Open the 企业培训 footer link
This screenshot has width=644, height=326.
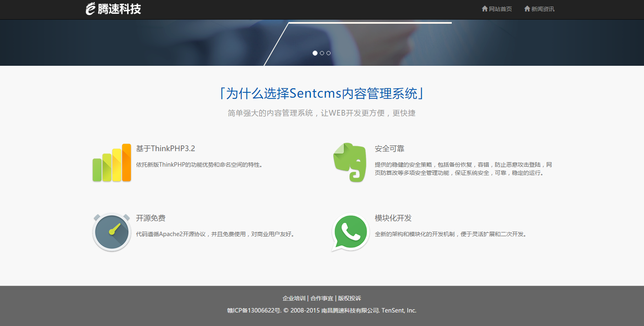click(294, 298)
